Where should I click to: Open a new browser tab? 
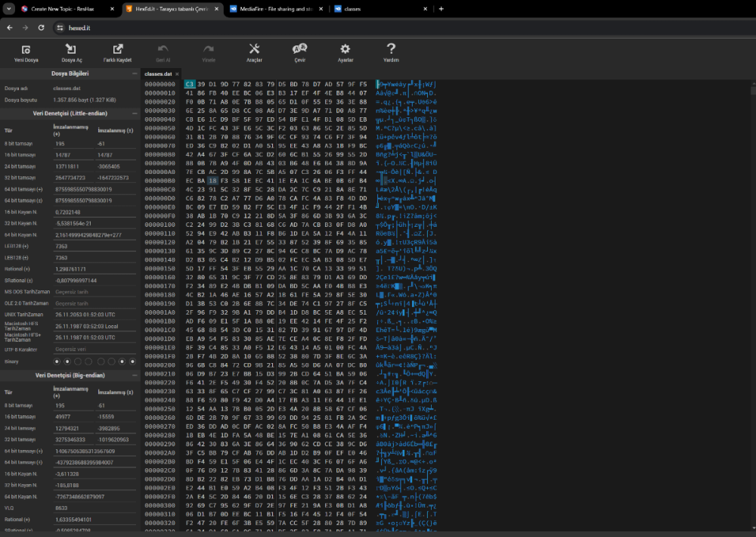(x=442, y=9)
